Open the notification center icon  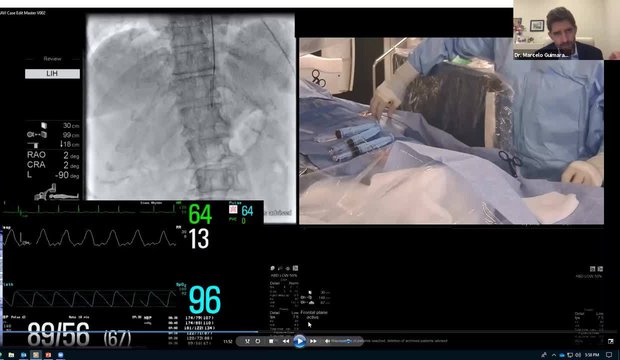(x=609, y=355)
